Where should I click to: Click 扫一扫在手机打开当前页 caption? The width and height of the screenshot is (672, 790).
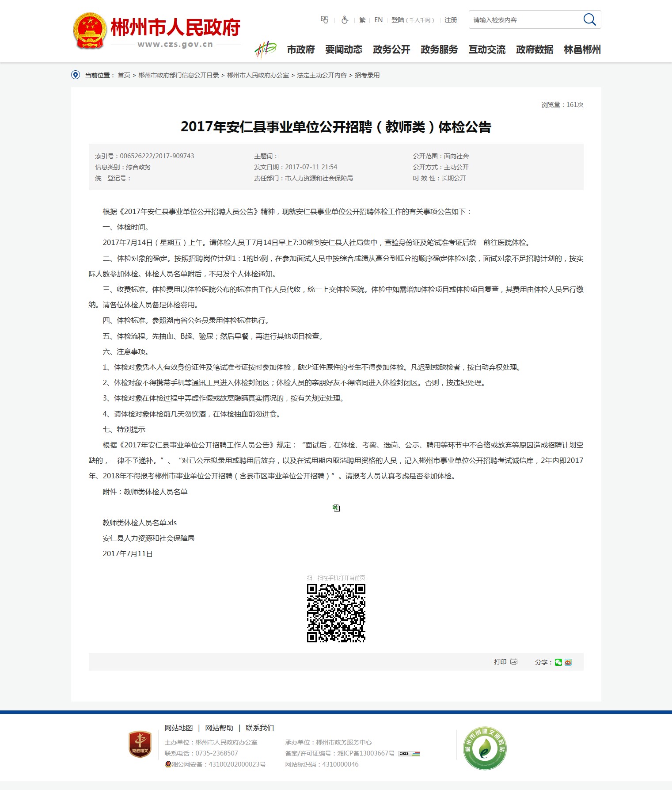[336, 578]
